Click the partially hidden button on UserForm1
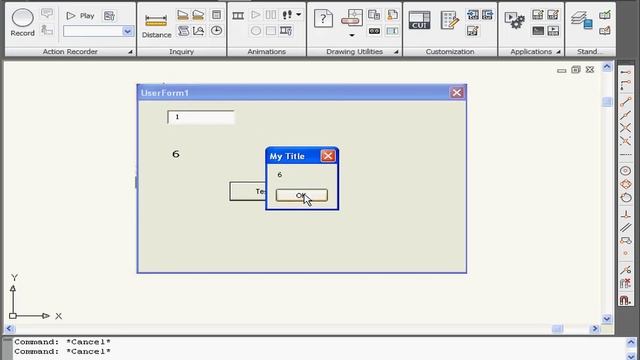The width and height of the screenshot is (640, 360). (248, 191)
